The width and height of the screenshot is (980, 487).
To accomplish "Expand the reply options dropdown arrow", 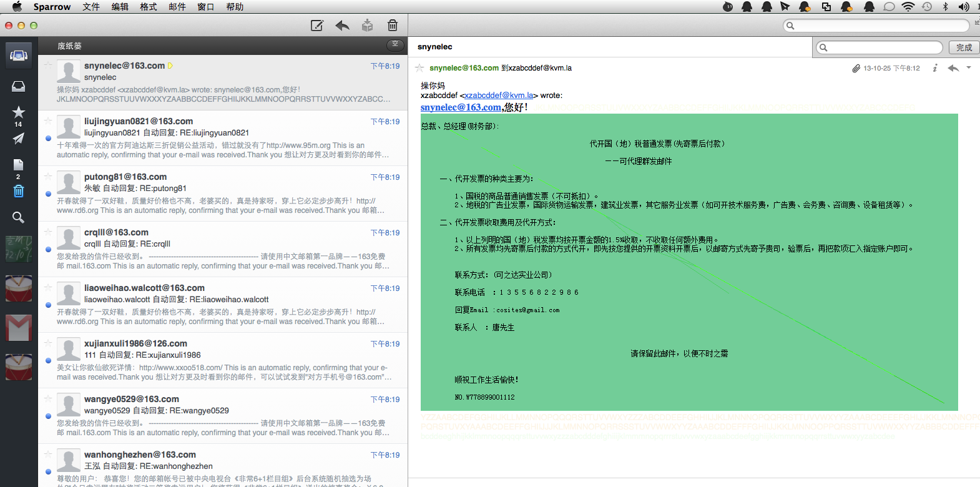I will coord(969,67).
